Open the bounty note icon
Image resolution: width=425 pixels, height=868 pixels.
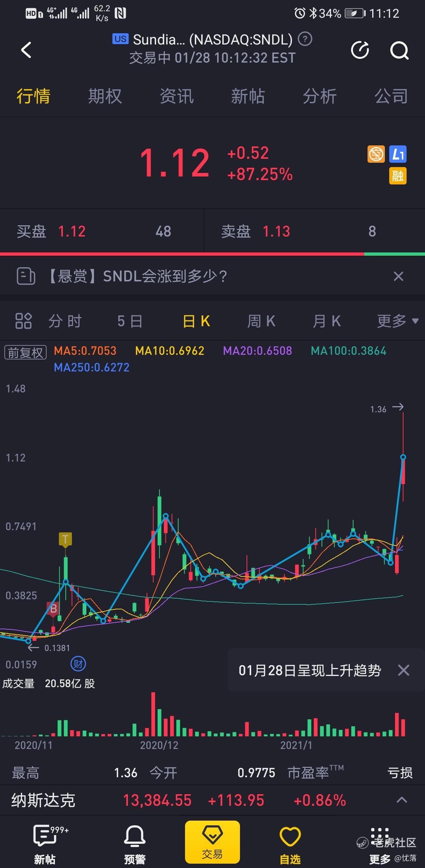[26, 276]
